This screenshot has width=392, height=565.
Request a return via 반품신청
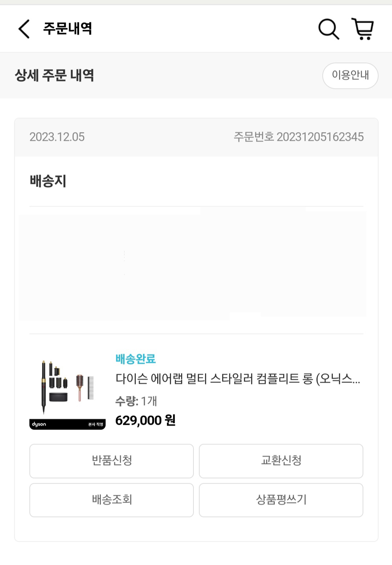click(x=111, y=461)
